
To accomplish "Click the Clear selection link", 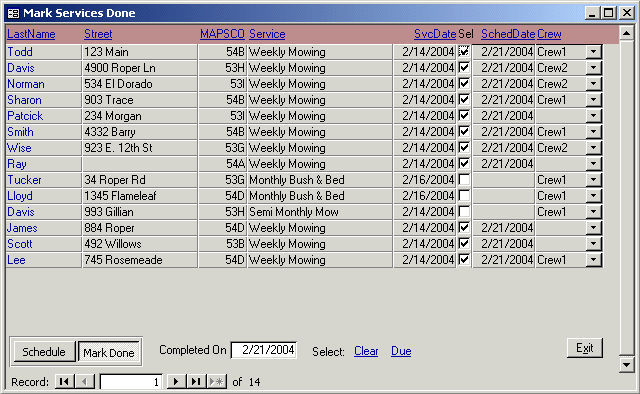I will coord(366,351).
